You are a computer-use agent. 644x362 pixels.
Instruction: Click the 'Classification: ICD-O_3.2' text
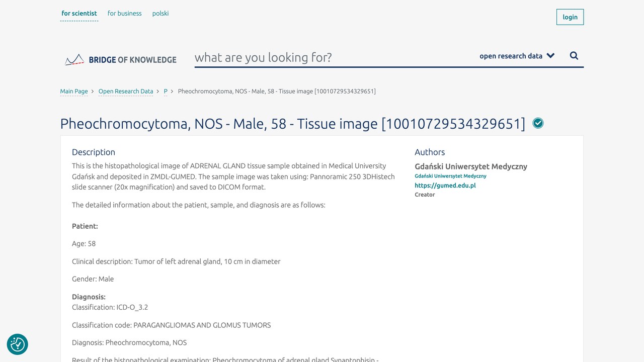pos(110,307)
